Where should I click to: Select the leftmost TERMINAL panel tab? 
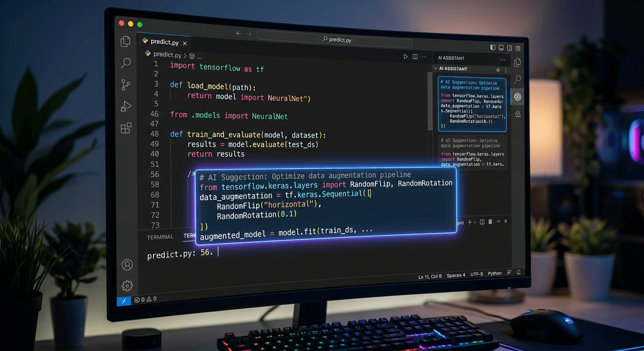point(160,237)
